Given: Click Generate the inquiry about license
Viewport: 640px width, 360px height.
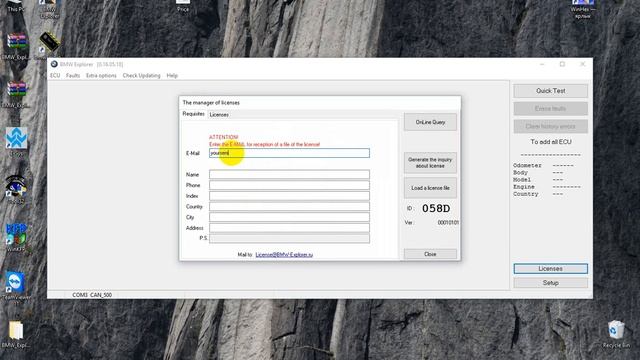Looking at the screenshot, I should pyautogui.click(x=430, y=163).
